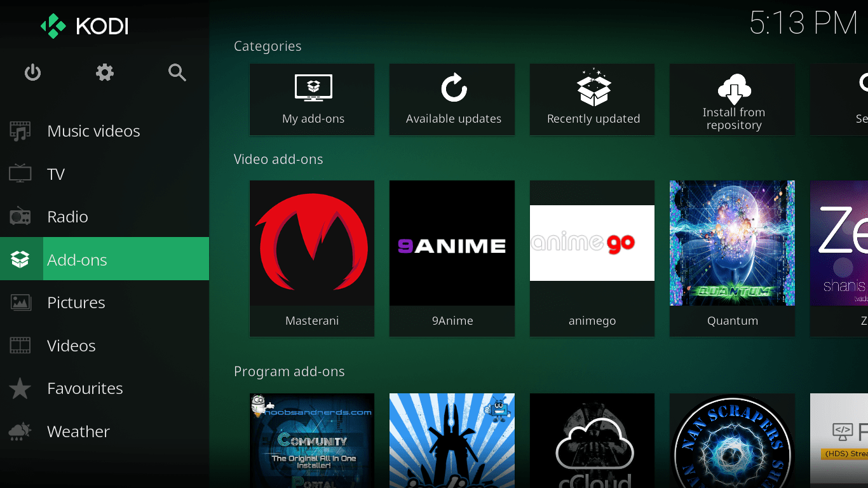This screenshot has height=488, width=868.
Task: Click the 5:13 PM clock
Action: tap(804, 24)
